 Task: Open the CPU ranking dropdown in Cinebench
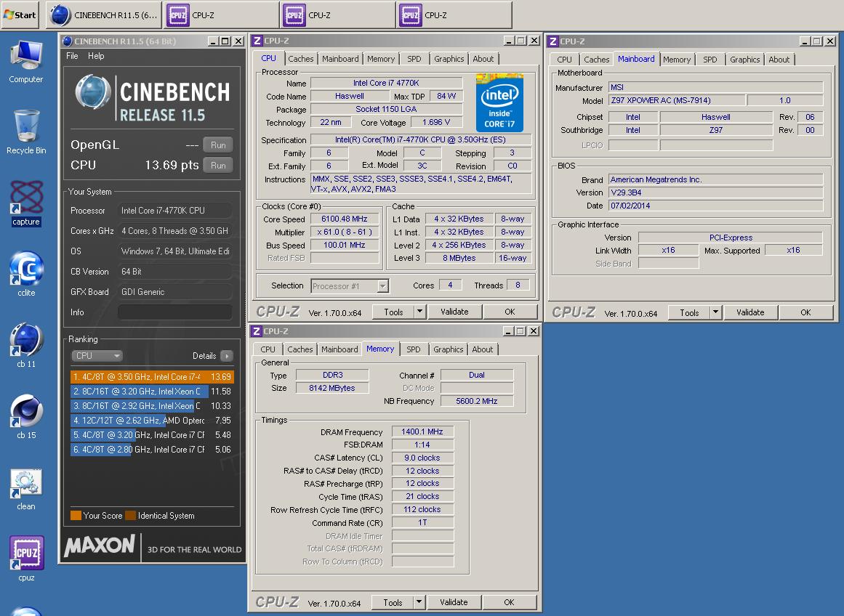click(97, 356)
